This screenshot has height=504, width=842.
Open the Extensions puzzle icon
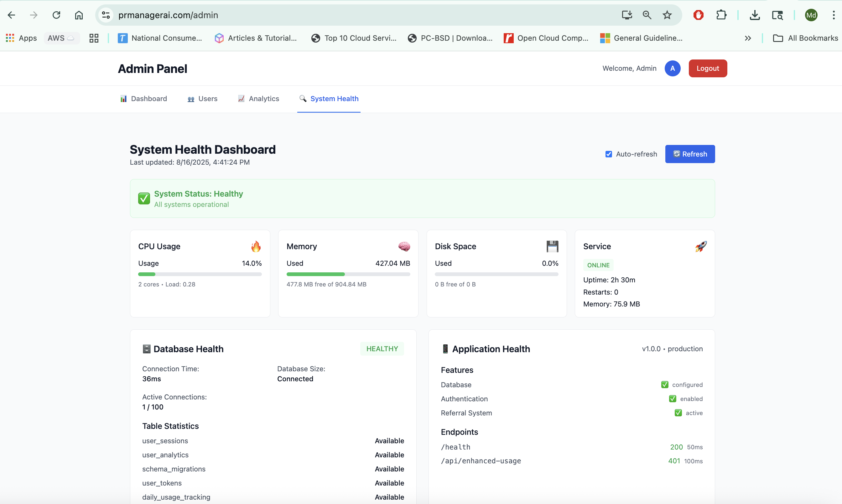(x=721, y=15)
